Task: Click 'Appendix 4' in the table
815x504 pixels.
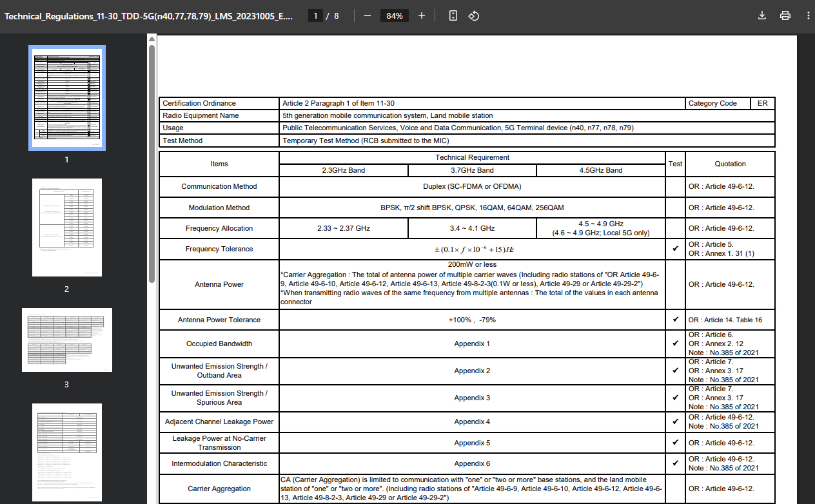Action: point(472,422)
